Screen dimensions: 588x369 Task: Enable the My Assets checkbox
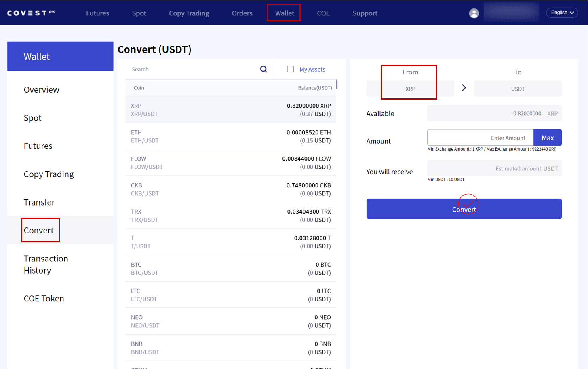(291, 69)
